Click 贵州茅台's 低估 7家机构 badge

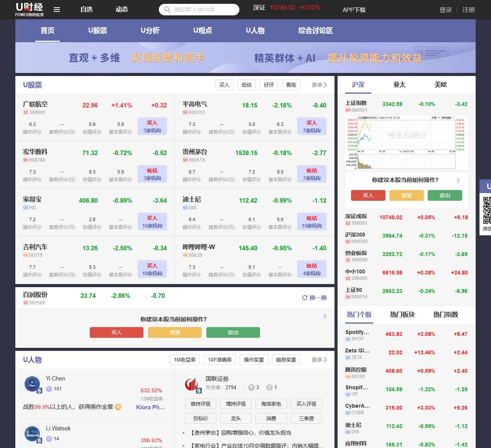tap(312, 174)
